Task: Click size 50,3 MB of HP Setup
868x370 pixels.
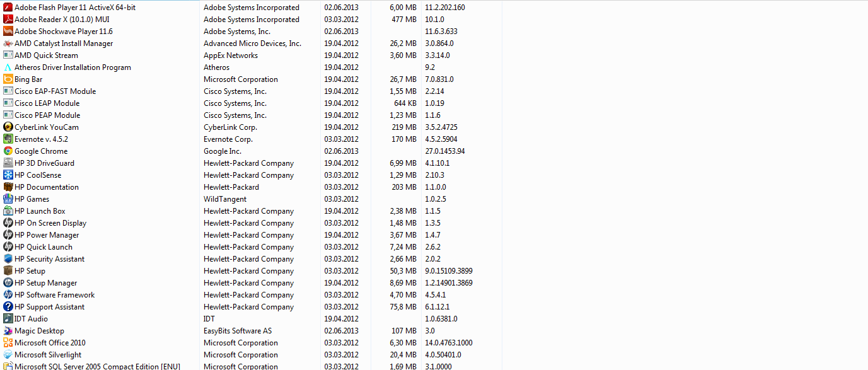Action: pyautogui.click(x=403, y=271)
